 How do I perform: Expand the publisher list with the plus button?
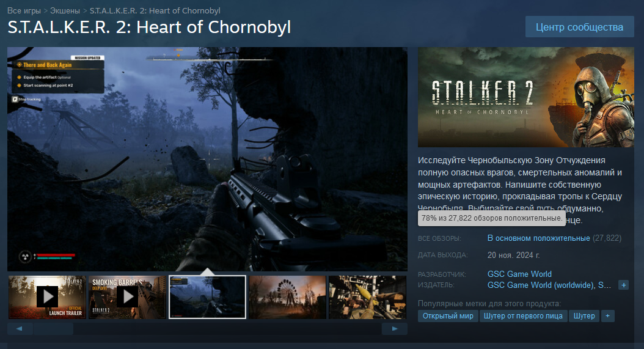pos(623,285)
